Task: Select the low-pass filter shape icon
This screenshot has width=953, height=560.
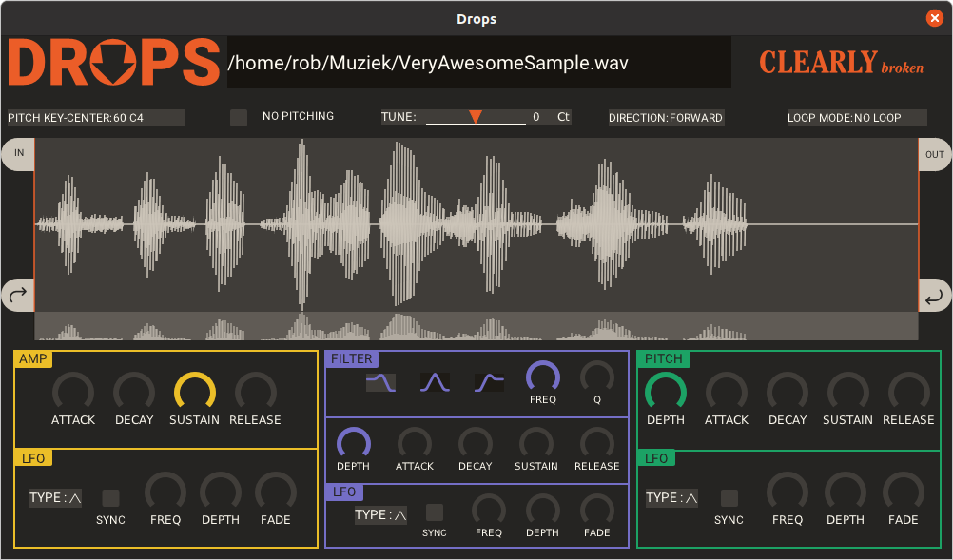Action: click(380, 382)
